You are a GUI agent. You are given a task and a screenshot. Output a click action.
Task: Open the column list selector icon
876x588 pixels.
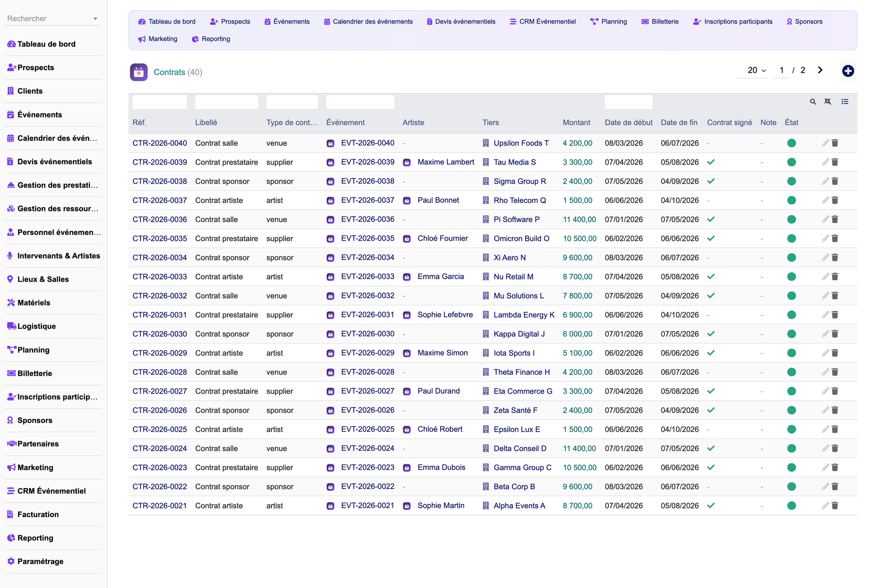845,102
